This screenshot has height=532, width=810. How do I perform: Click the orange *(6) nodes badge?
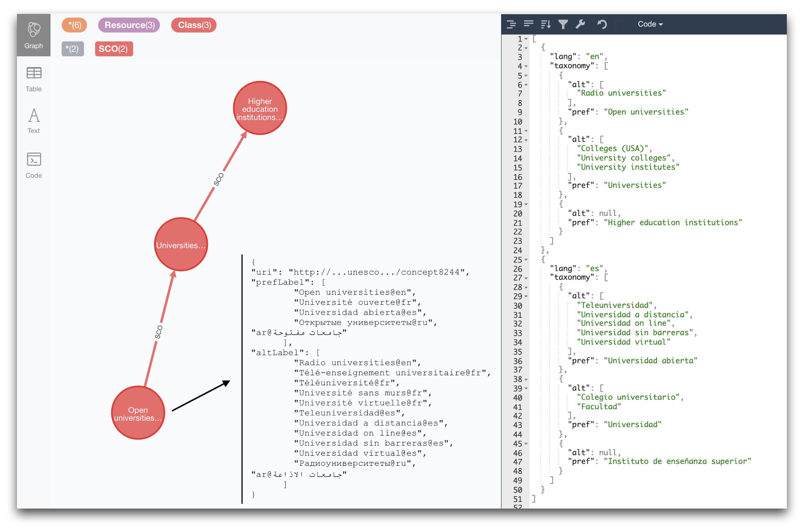click(75, 25)
